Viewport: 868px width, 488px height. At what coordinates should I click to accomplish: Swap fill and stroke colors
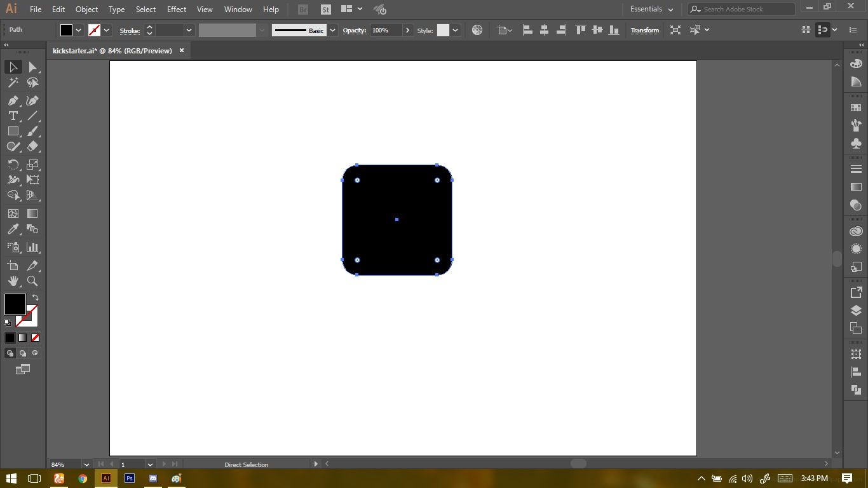[x=36, y=297]
